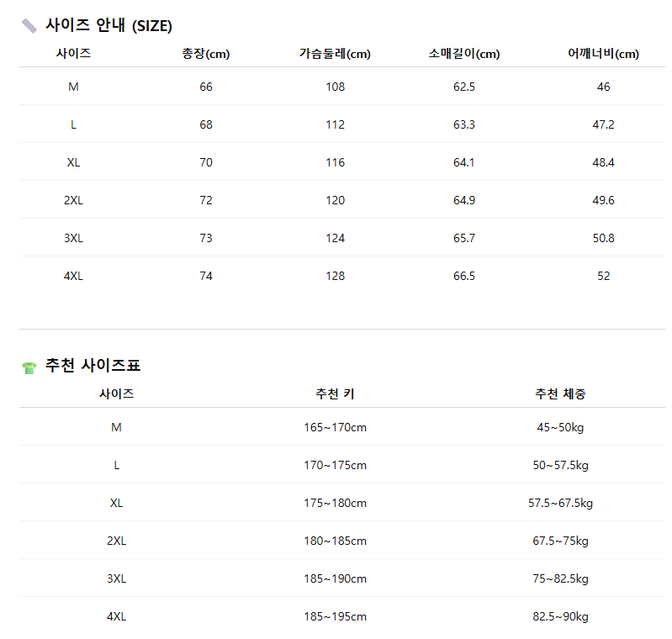
Task: Click the green t-shirt icon
Action: tap(29, 367)
